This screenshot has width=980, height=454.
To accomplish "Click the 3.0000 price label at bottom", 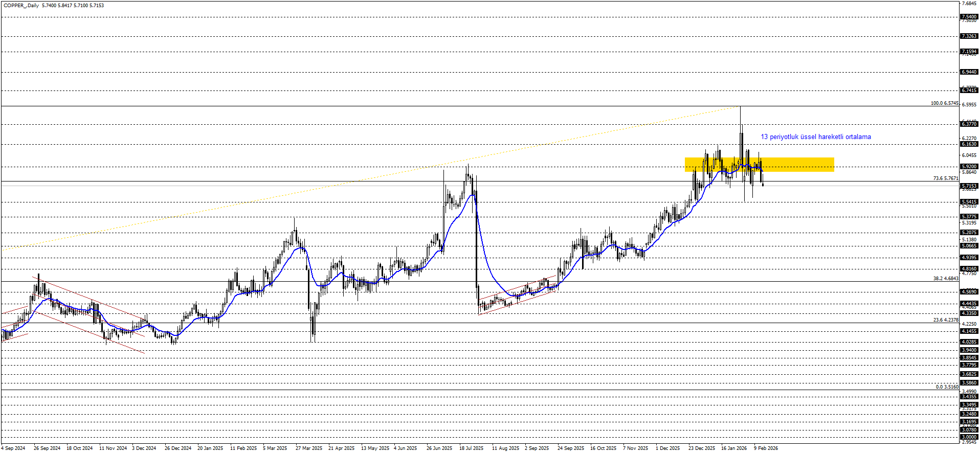I will coord(969,437).
